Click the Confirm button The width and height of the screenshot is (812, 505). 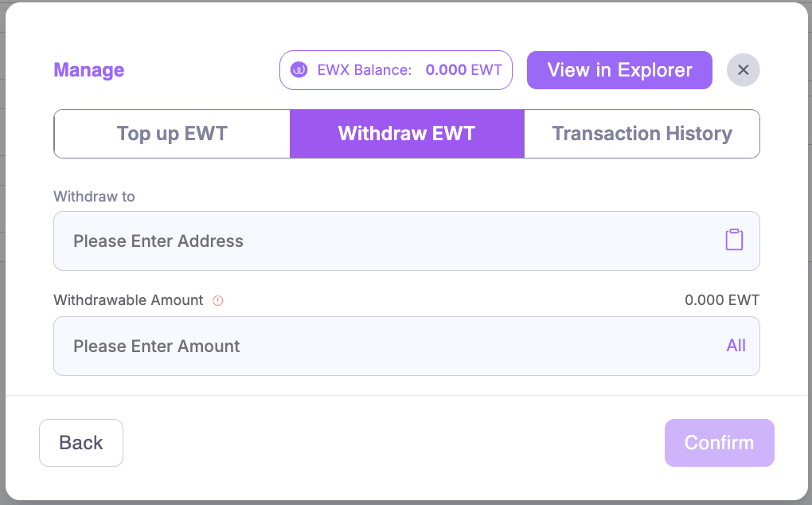[x=719, y=443]
